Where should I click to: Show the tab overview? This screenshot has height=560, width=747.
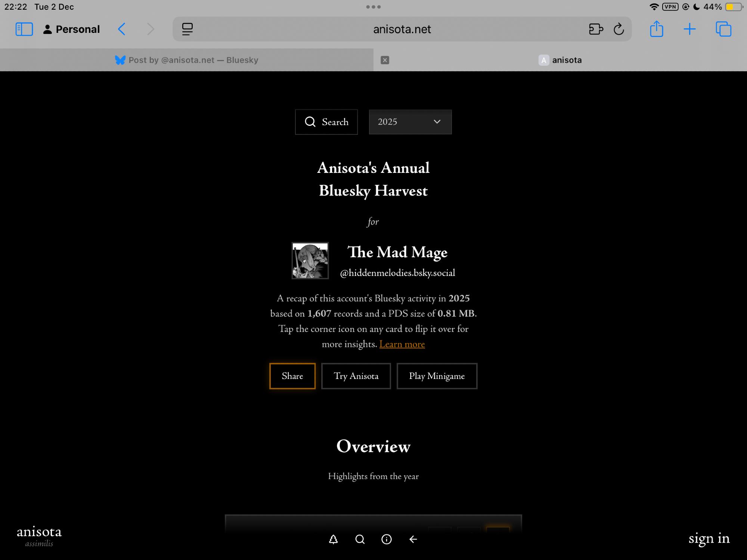(x=723, y=29)
